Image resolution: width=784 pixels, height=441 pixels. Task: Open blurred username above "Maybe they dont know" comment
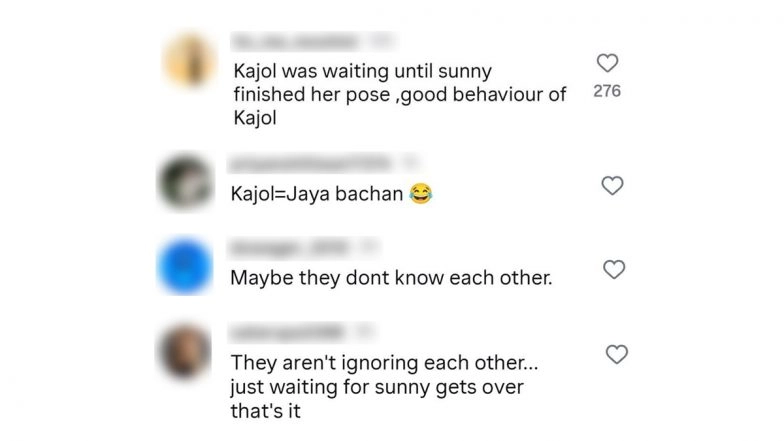point(290,248)
